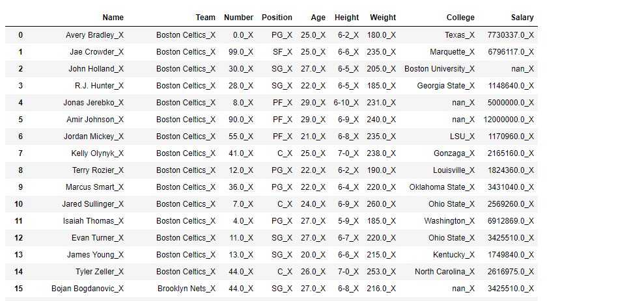Click the Weight column header

[x=382, y=18]
